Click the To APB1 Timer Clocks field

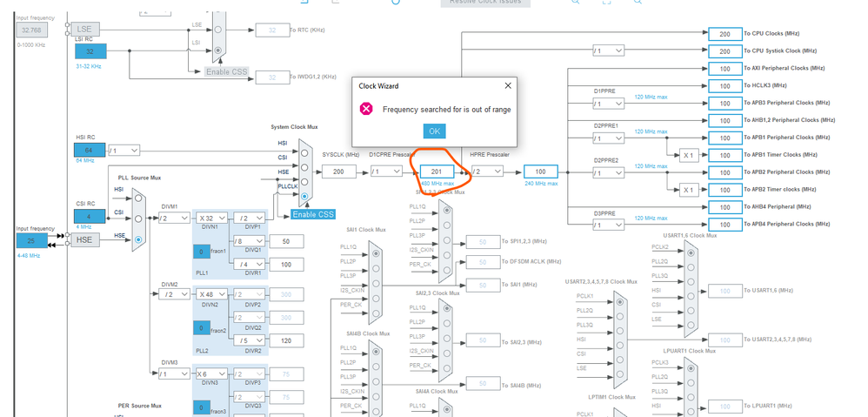point(725,155)
